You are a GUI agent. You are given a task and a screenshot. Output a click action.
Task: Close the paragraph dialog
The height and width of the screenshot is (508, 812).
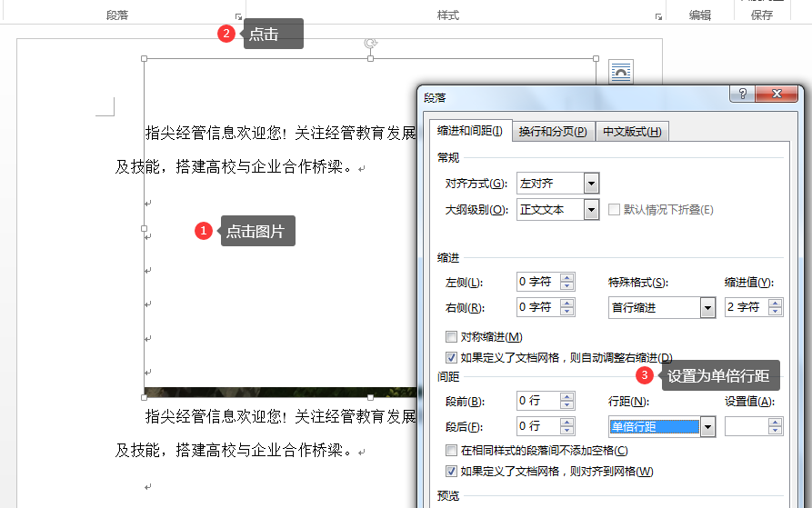[x=777, y=94]
